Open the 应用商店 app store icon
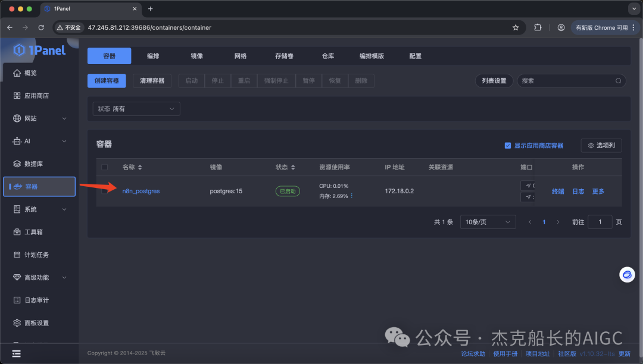643x364 pixels. (17, 95)
